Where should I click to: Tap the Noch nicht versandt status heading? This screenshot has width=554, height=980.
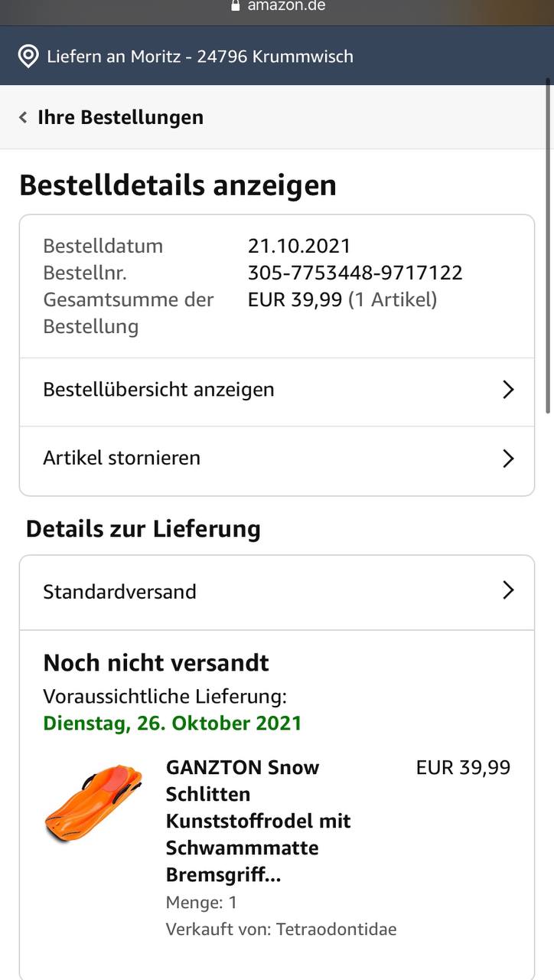point(156,663)
